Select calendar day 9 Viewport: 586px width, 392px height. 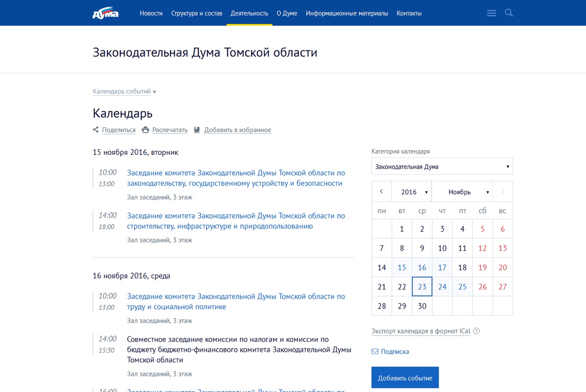pos(422,248)
